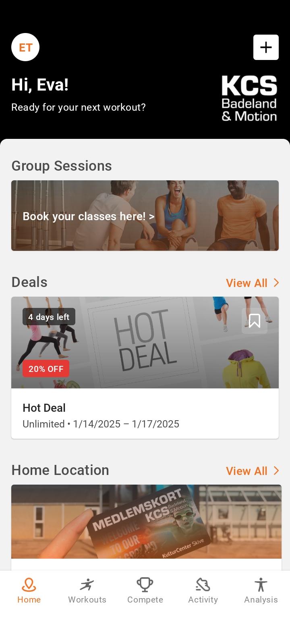Select the Activity shoe icon
The image size is (290, 644).
[x=203, y=584]
